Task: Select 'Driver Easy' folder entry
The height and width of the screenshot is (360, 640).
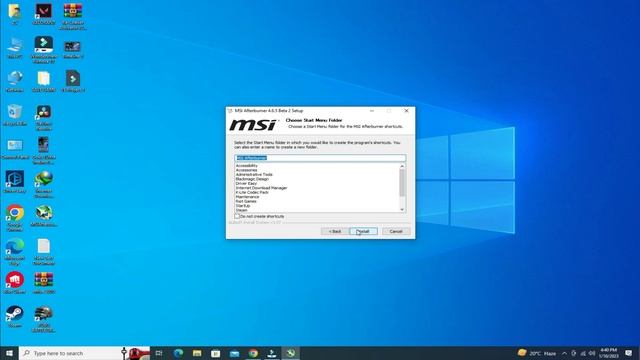Action: (246, 184)
